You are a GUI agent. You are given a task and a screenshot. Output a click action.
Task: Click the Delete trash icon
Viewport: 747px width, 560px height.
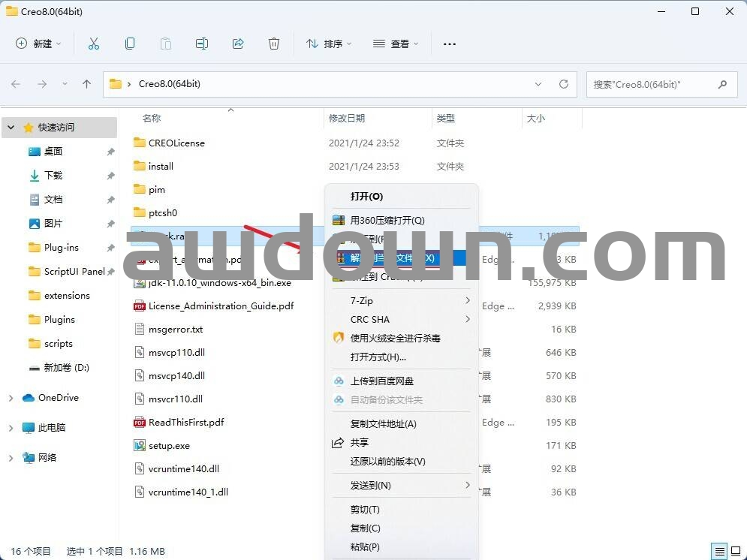[x=274, y=44]
